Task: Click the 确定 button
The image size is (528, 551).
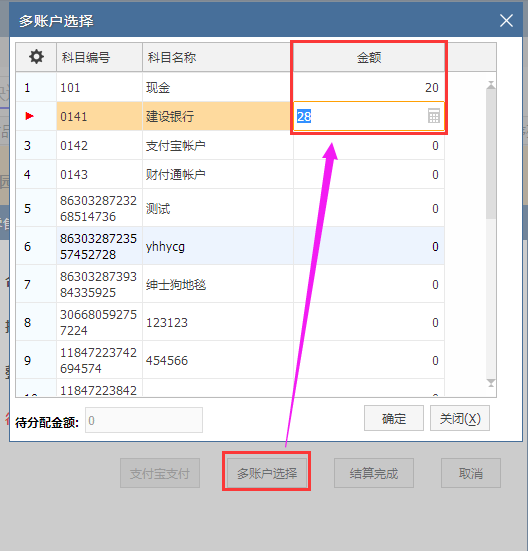Action: (394, 418)
